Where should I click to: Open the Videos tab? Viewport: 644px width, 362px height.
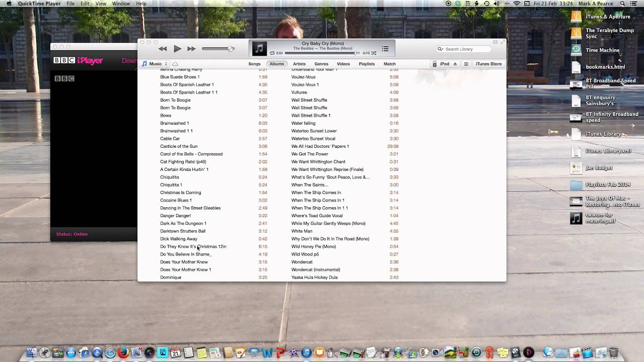click(x=343, y=64)
